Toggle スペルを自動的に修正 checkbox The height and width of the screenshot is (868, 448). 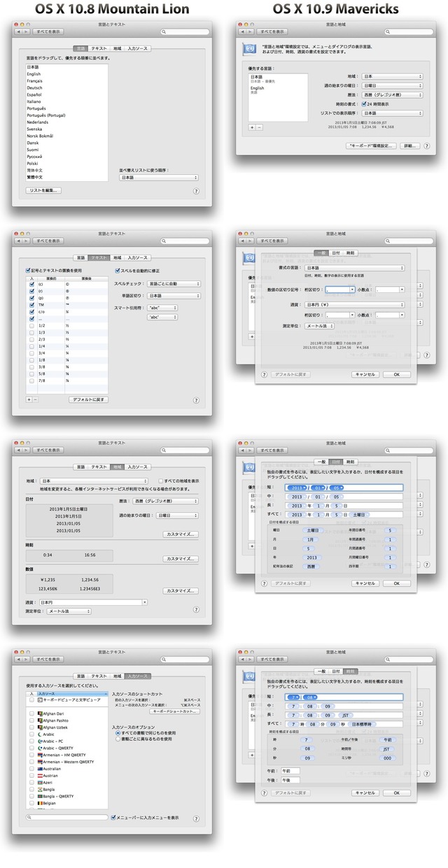[117, 270]
